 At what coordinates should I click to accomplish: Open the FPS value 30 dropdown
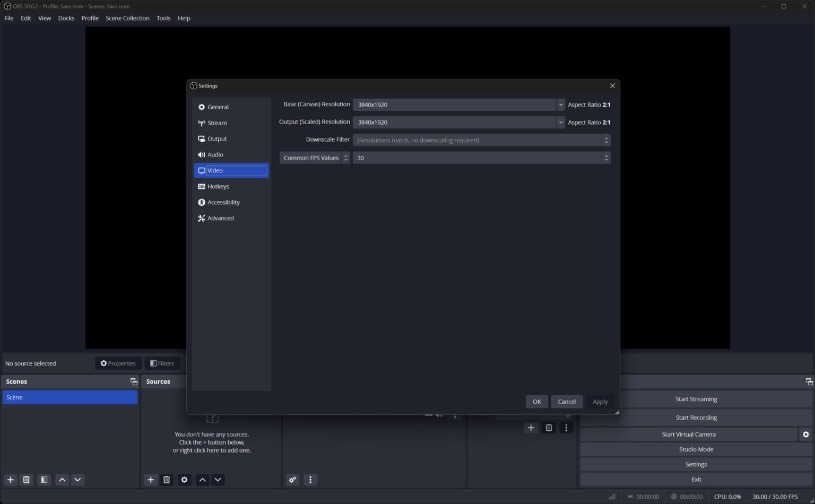pos(605,158)
